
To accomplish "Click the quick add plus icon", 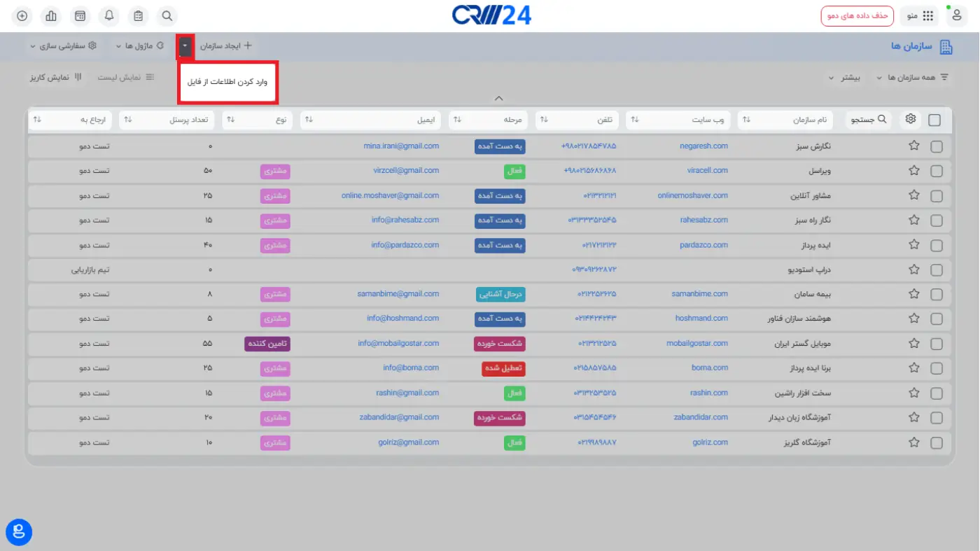I will 22,15.
